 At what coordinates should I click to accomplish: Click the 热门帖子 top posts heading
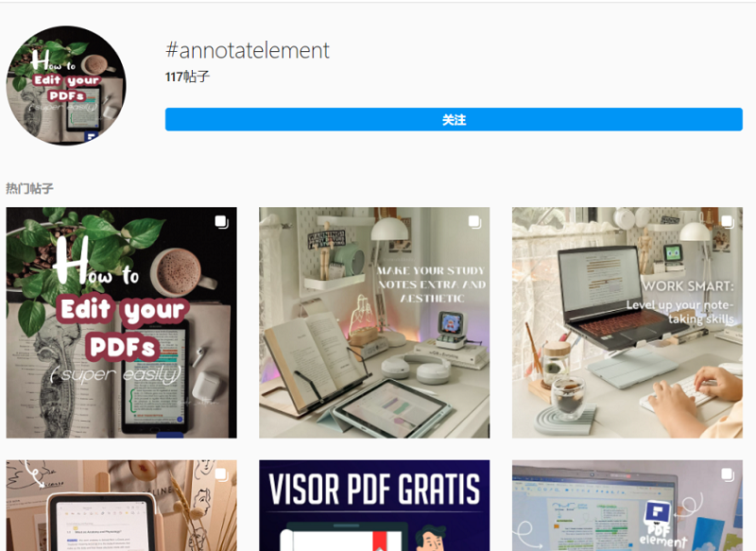click(29, 188)
